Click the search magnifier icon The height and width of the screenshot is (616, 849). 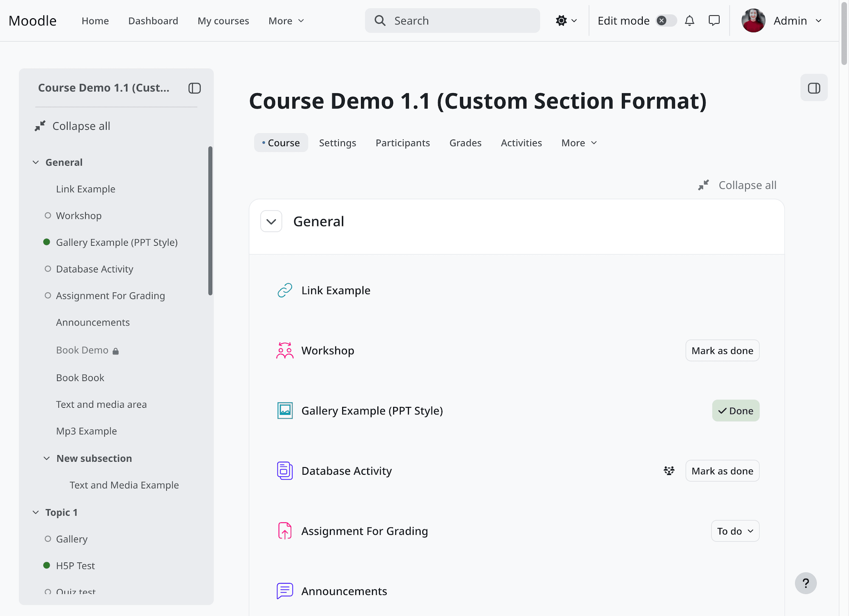(x=380, y=21)
